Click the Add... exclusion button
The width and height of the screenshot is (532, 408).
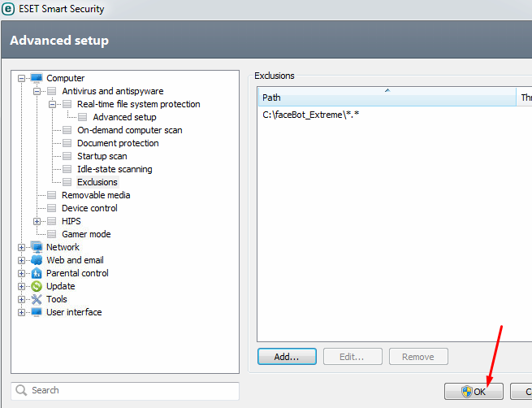[x=287, y=357]
